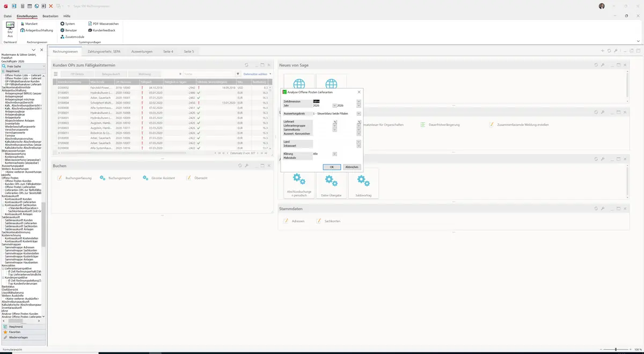
Task: Click the filter funnel icon in Kunden OPs panel
Action: point(238,74)
